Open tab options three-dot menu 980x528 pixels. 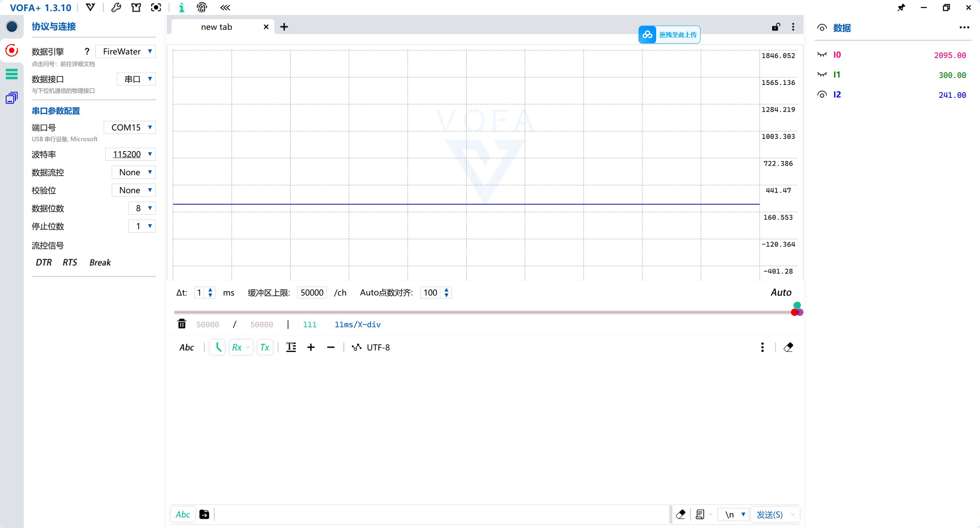tap(793, 27)
